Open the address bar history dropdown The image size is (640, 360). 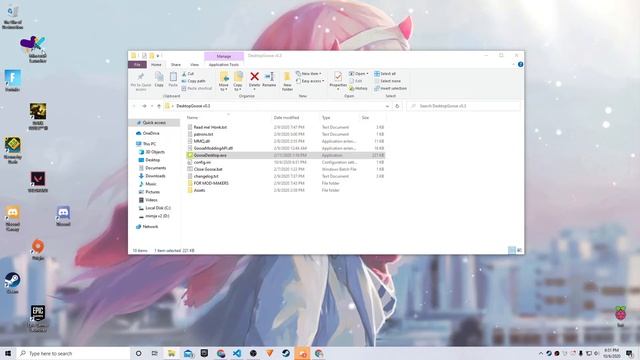pyautogui.click(x=387, y=106)
